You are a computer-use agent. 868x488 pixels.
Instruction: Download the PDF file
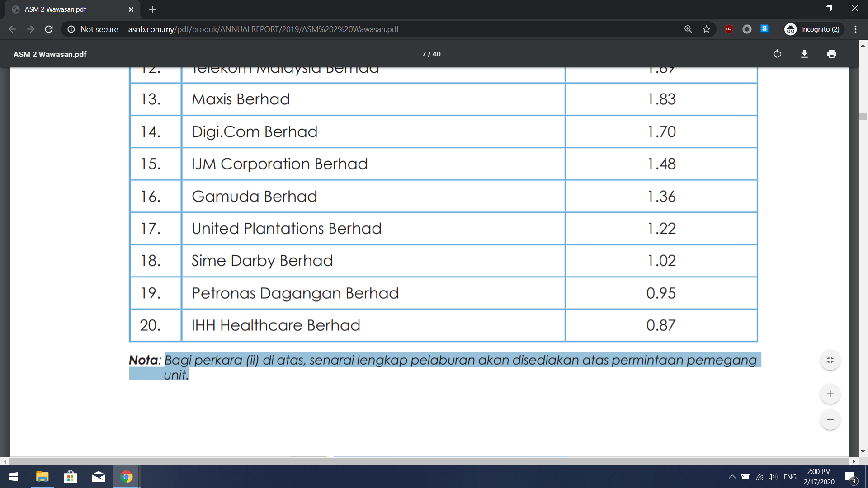coord(804,54)
